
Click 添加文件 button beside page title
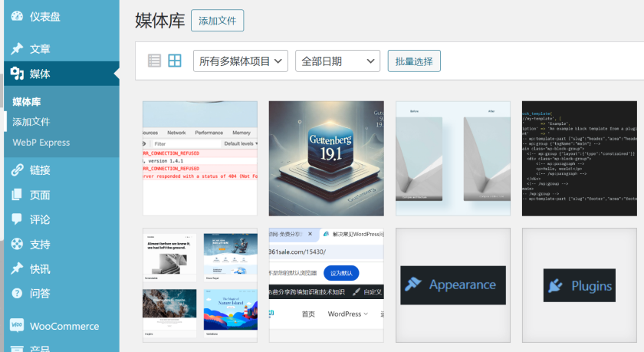(x=217, y=21)
